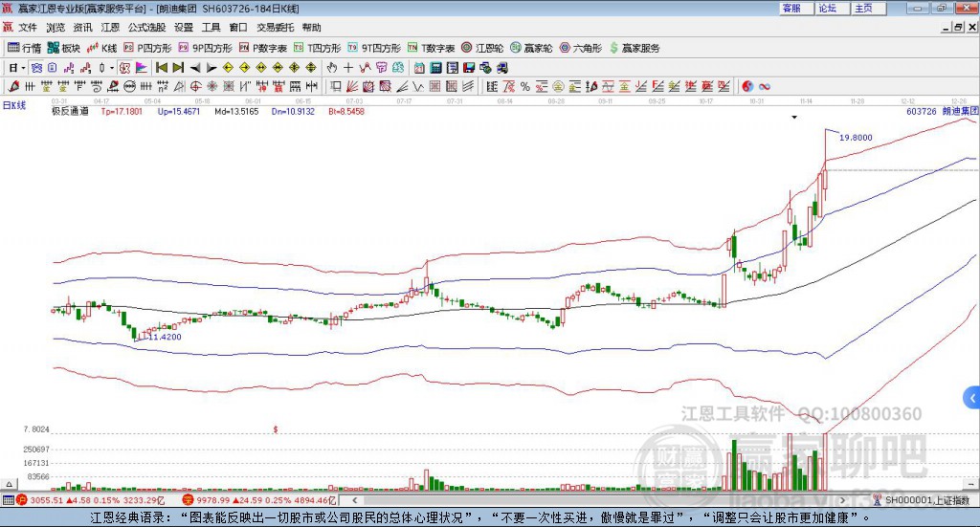This screenshot has height=527, width=980.
Task: Open the T四方形 tool
Action: pos(317,48)
